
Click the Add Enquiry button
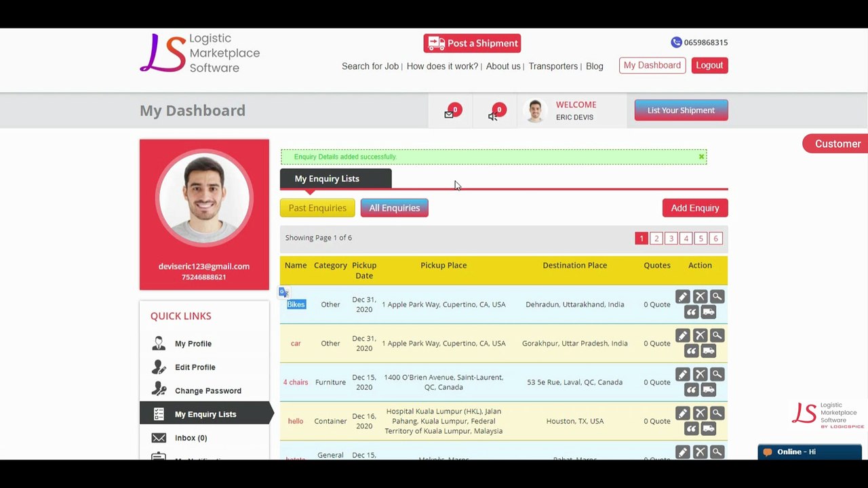point(695,208)
